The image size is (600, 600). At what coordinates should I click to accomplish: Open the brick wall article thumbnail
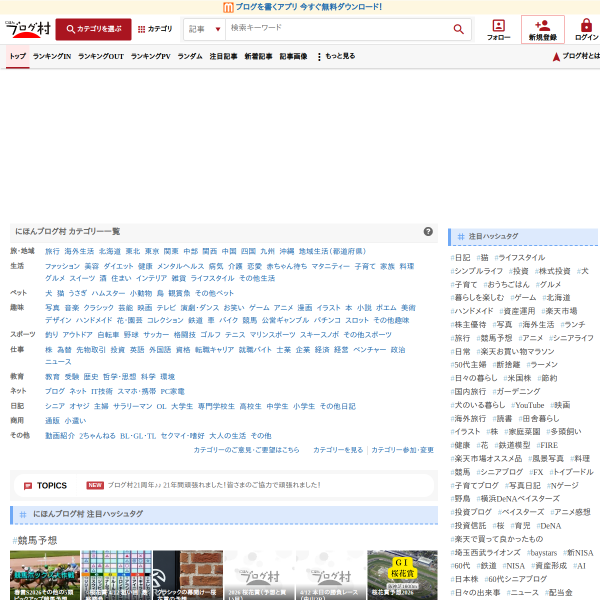click(188, 575)
